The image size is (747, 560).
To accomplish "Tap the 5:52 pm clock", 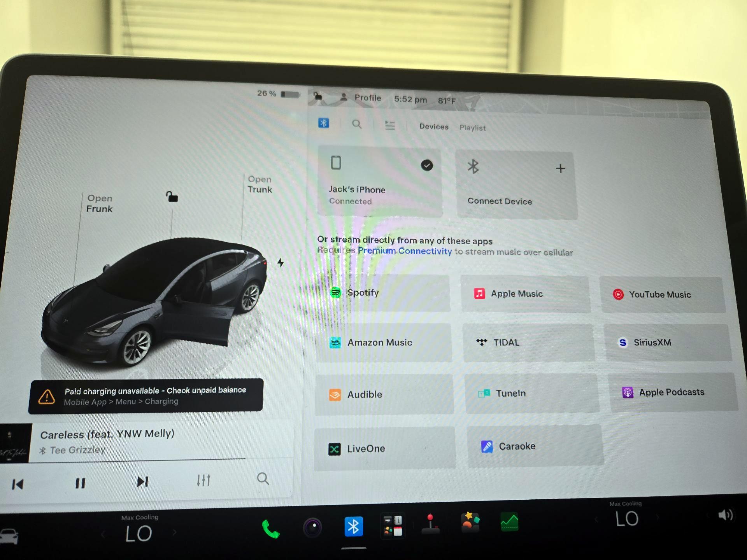I will pyautogui.click(x=410, y=100).
